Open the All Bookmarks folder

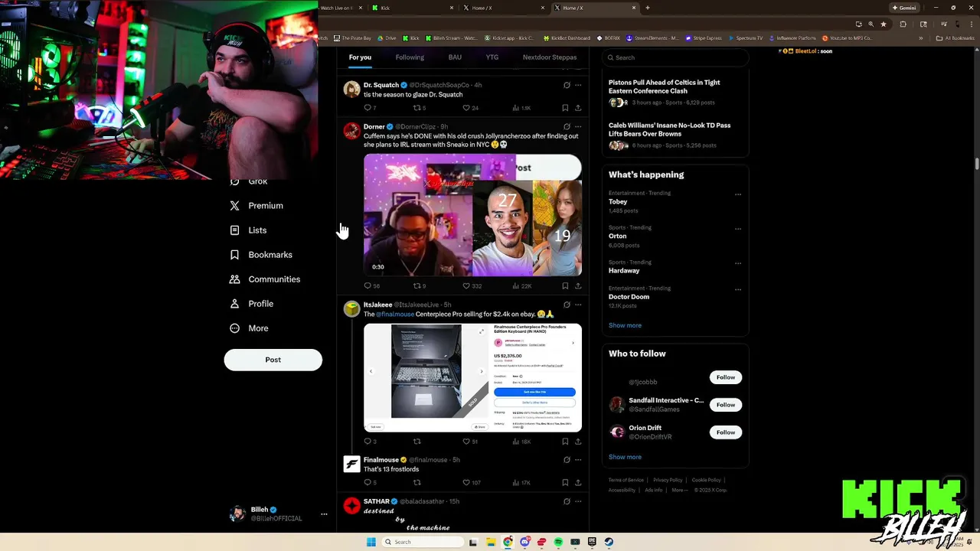tap(955, 37)
